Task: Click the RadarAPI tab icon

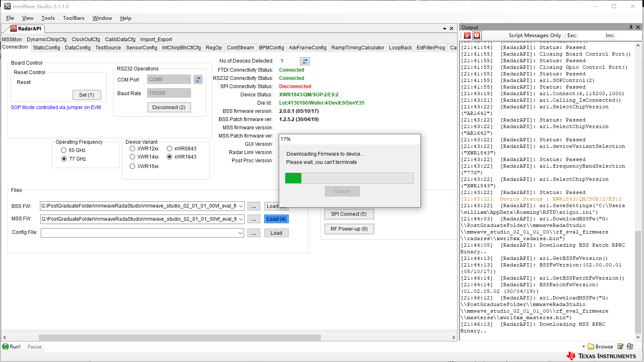Action: click(14, 28)
